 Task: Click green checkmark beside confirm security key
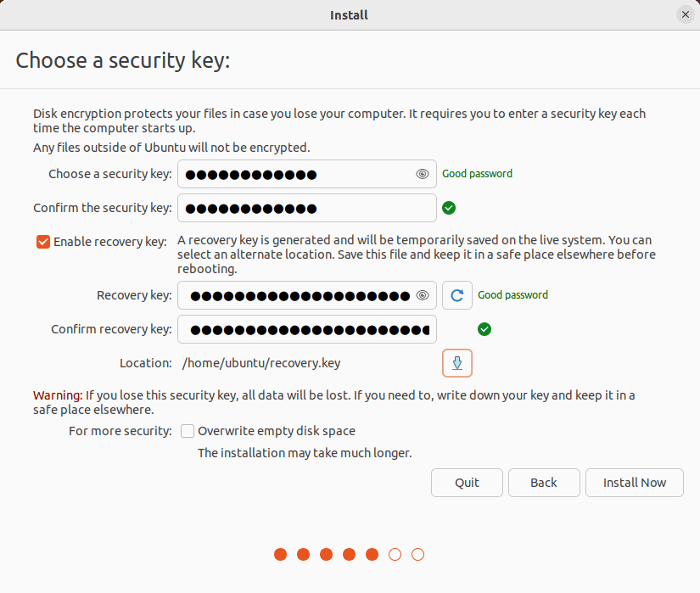pos(450,208)
